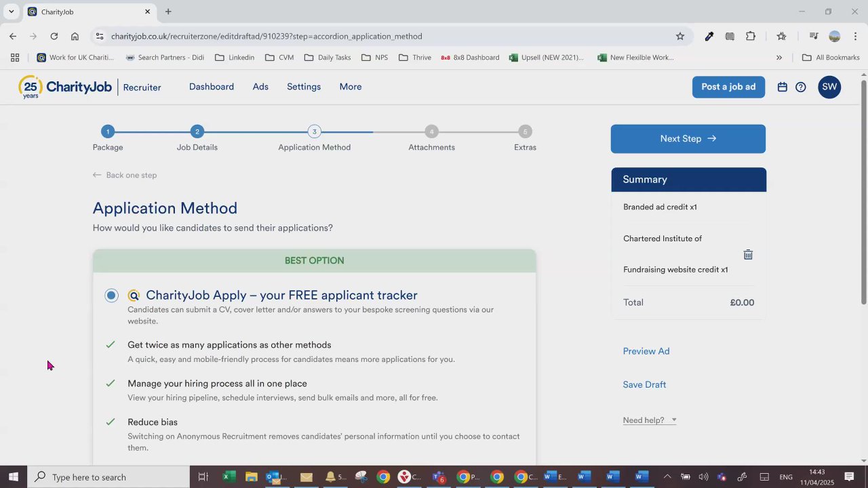Viewport: 868px width, 488px height.
Task: Open the SW user avatar menu
Action: (x=829, y=87)
